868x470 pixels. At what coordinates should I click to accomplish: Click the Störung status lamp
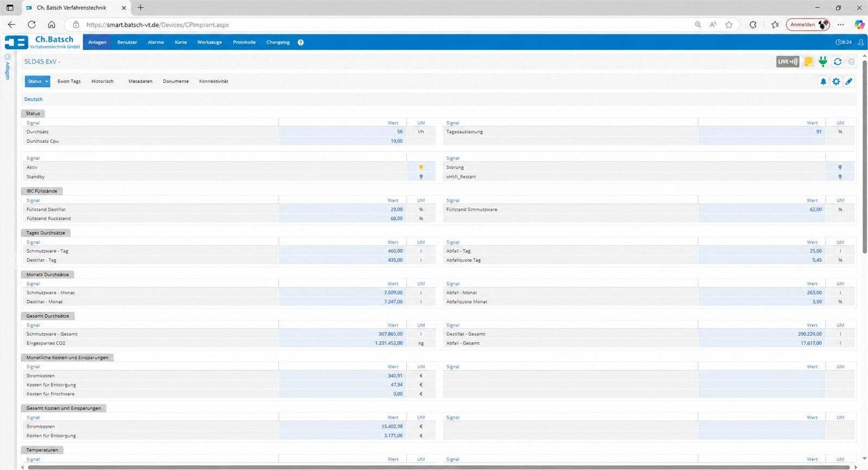click(x=840, y=168)
